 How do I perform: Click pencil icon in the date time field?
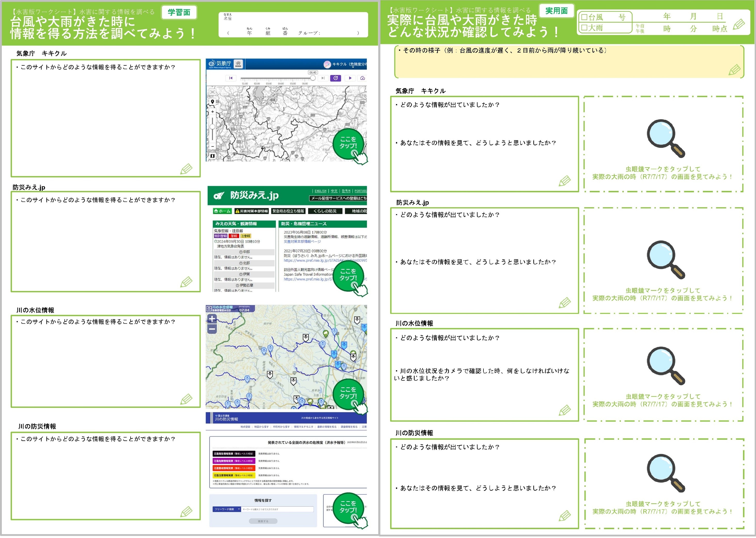pos(739,24)
